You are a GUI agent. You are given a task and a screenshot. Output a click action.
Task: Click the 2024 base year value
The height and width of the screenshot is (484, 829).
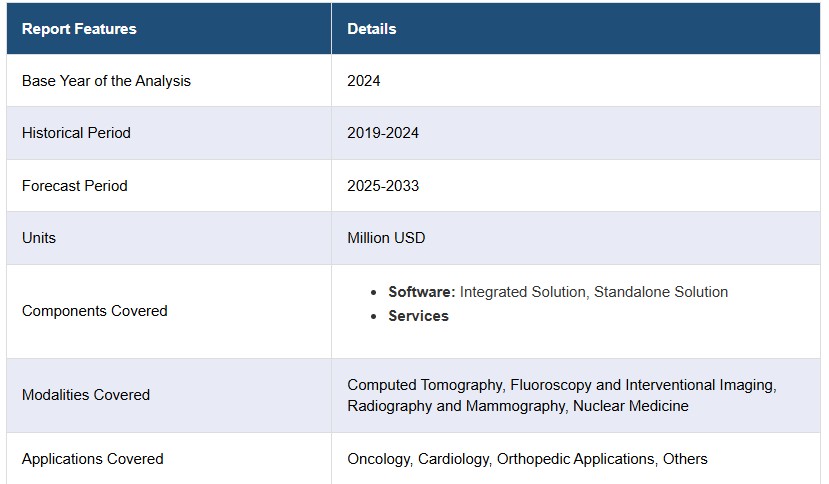click(364, 81)
